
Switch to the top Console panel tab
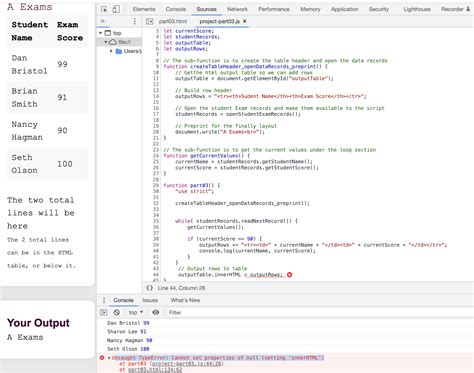pos(176,9)
